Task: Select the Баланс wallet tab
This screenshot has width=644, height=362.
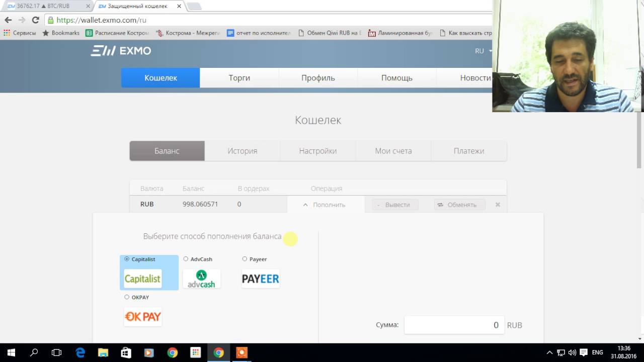Action: pyautogui.click(x=167, y=151)
